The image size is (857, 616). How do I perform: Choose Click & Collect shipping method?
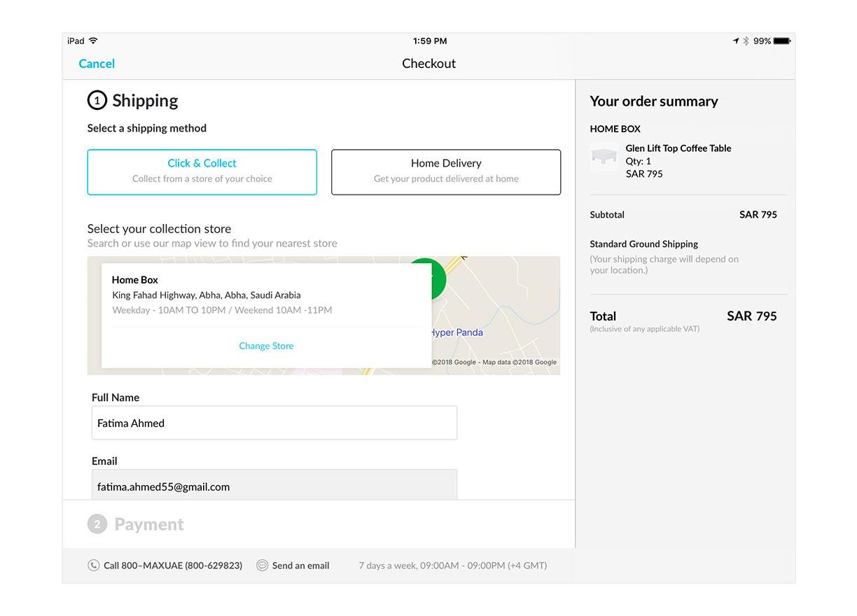(x=202, y=172)
